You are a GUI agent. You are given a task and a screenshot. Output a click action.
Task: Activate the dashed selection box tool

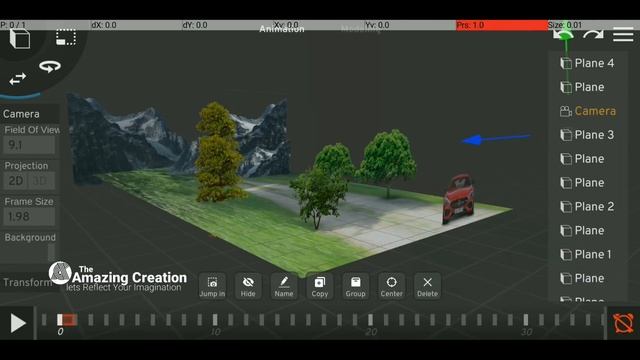[x=66, y=38]
